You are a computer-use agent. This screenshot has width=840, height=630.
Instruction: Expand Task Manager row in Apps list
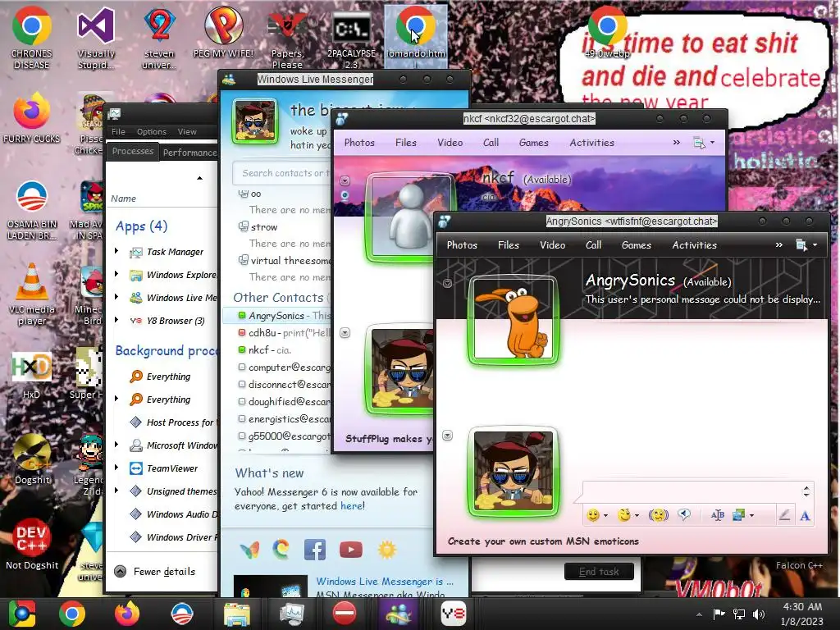pos(116,251)
